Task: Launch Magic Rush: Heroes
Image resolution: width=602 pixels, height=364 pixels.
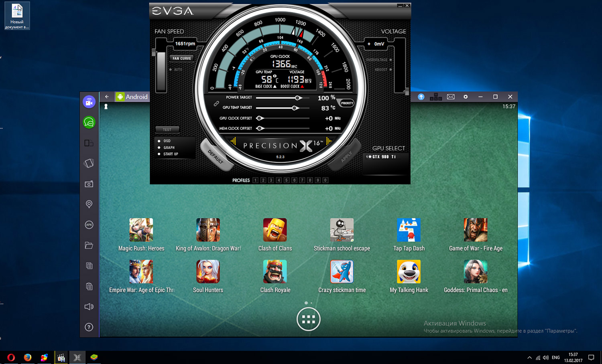Action: pyautogui.click(x=141, y=230)
